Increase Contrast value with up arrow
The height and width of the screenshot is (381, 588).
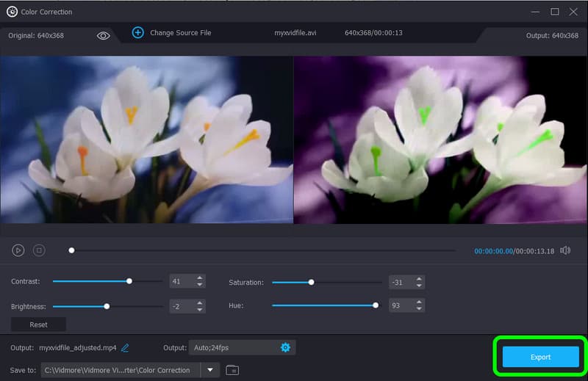tap(198, 278)
